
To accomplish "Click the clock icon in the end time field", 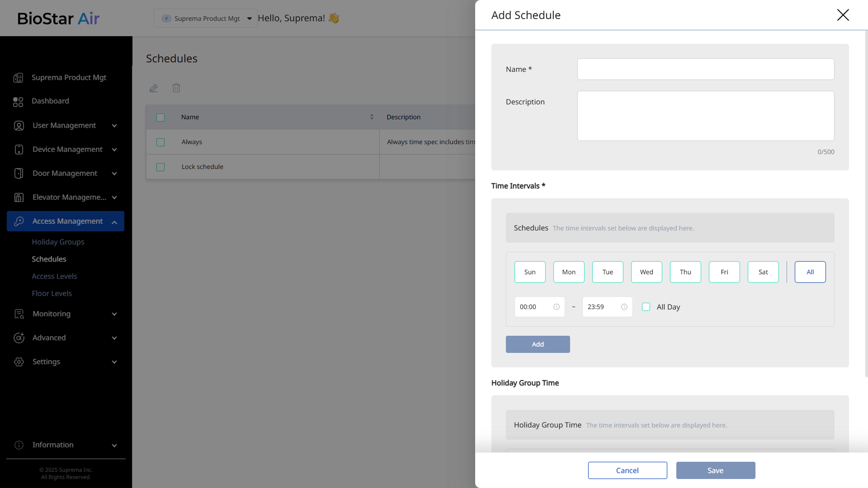I will click(624, 307).
